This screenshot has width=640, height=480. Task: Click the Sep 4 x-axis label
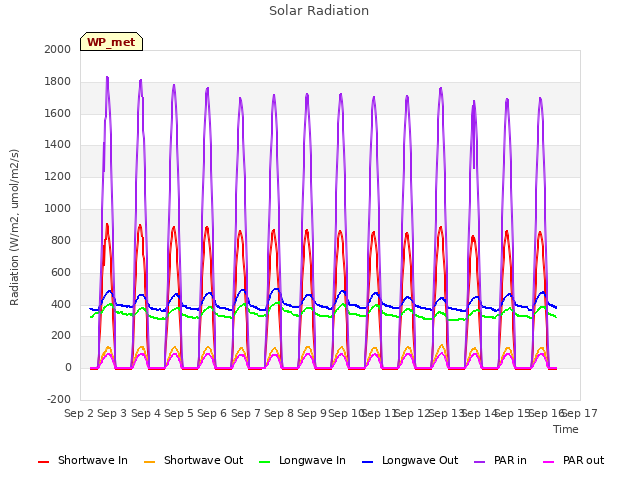tap(146, 413)
